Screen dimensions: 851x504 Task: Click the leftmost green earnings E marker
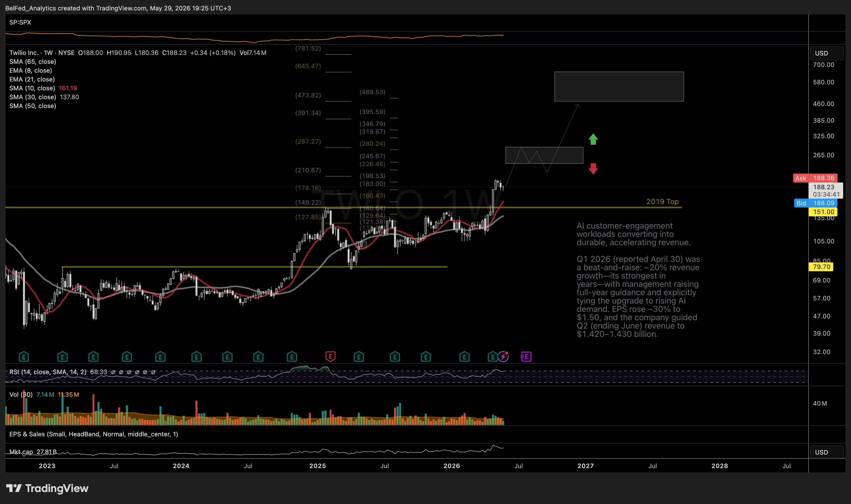click(x=24, y=357)
